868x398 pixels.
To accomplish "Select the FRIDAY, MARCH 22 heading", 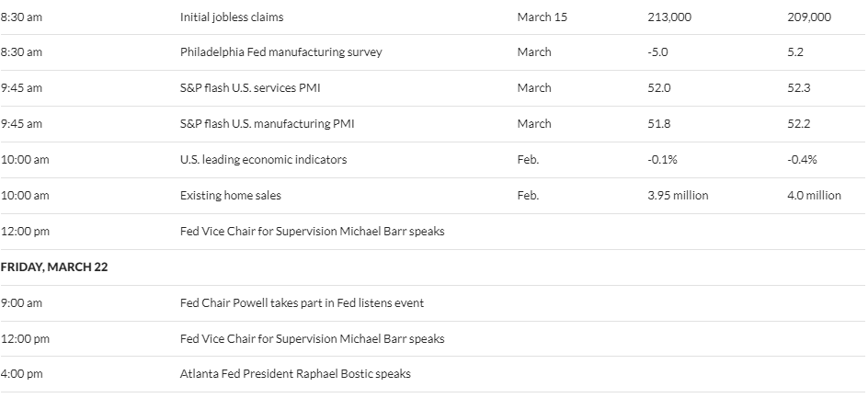I will (54, 267).
